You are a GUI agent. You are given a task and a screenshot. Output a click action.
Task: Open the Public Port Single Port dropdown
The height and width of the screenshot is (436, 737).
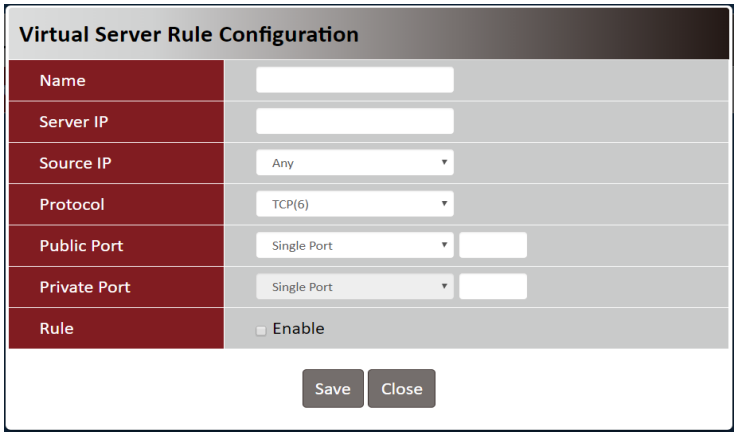(x=354, y=245)
